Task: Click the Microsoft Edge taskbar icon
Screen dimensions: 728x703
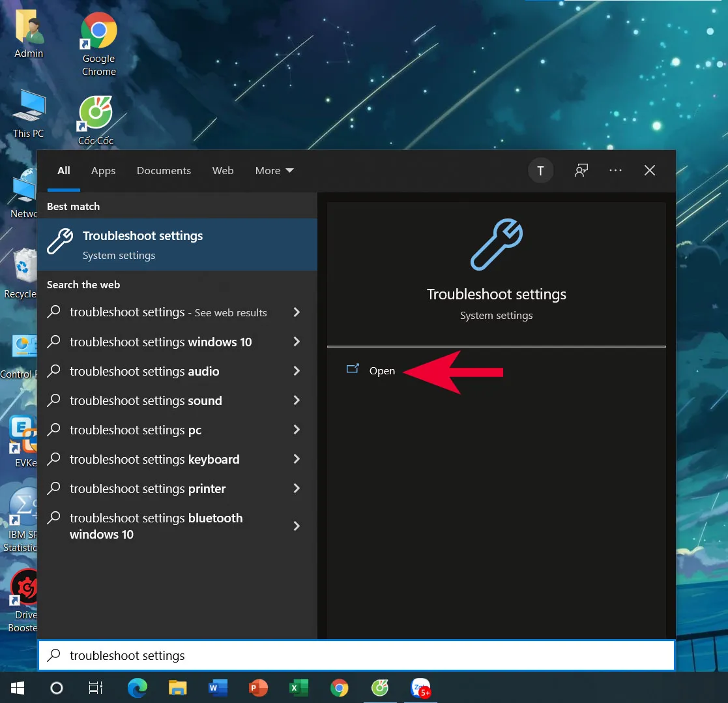Action: (137, 688)
